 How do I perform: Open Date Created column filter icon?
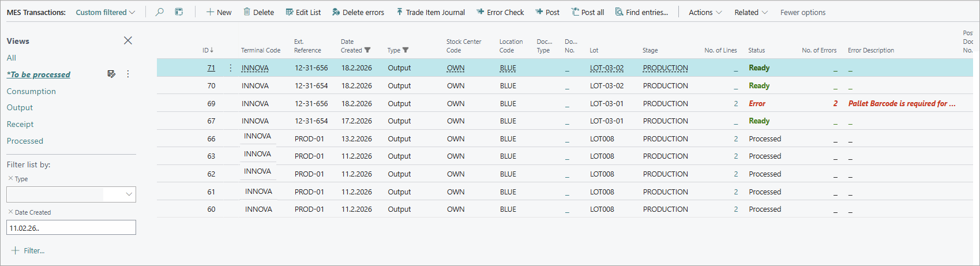[x=367, y=50]
